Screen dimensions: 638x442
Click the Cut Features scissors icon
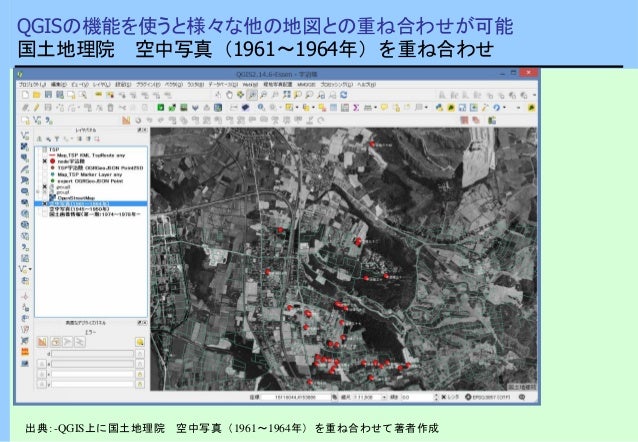click(122, 107)
